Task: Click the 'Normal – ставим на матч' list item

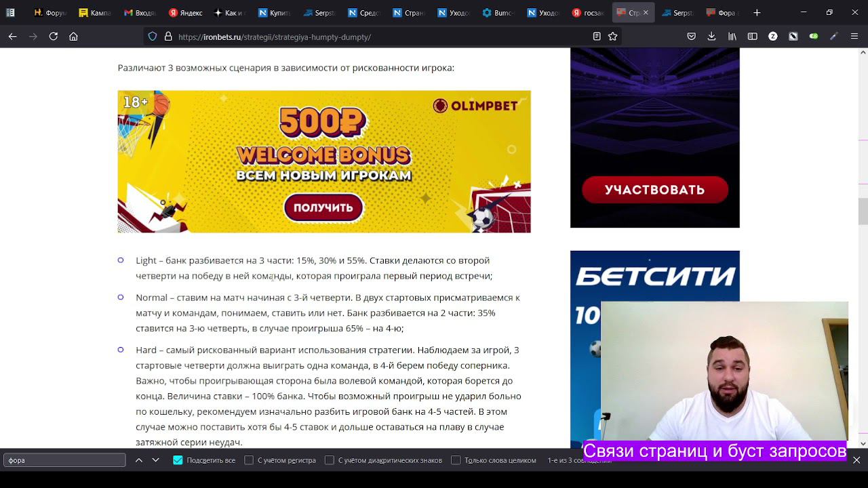Action: coord(328,312)
